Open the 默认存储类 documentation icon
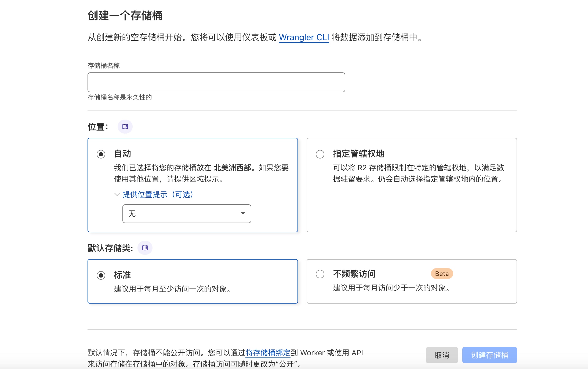The height and width of the screenshot is (369, 588). [145, 248]
